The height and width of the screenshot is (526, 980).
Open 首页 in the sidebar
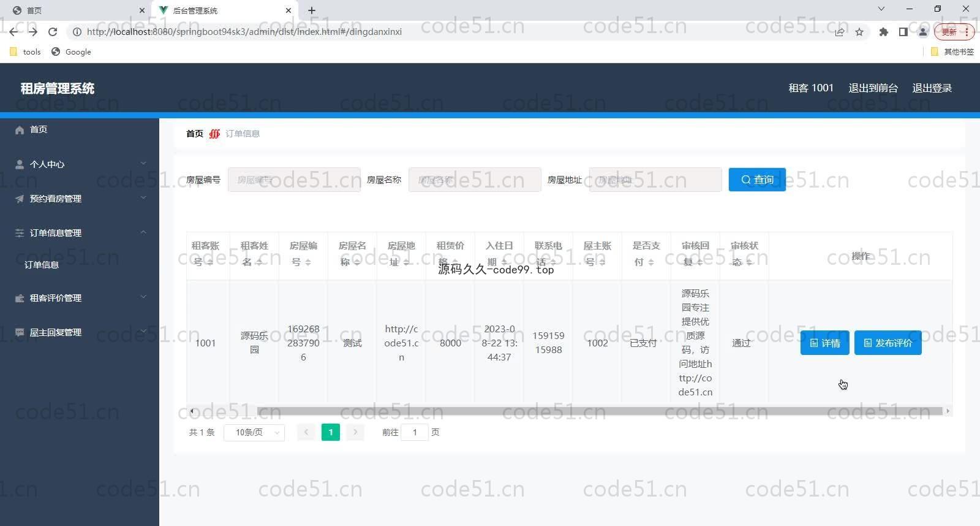[80, 129]
